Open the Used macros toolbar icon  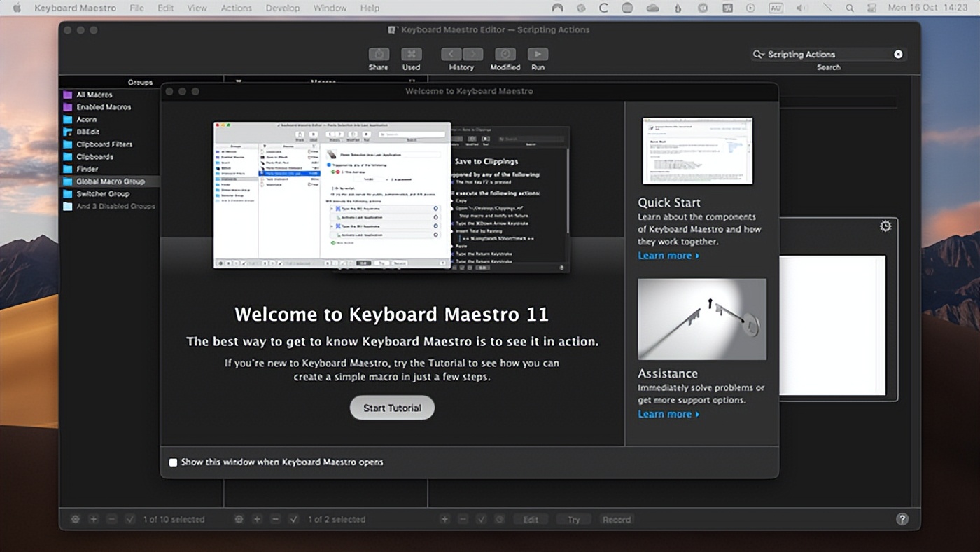(411, 55)
